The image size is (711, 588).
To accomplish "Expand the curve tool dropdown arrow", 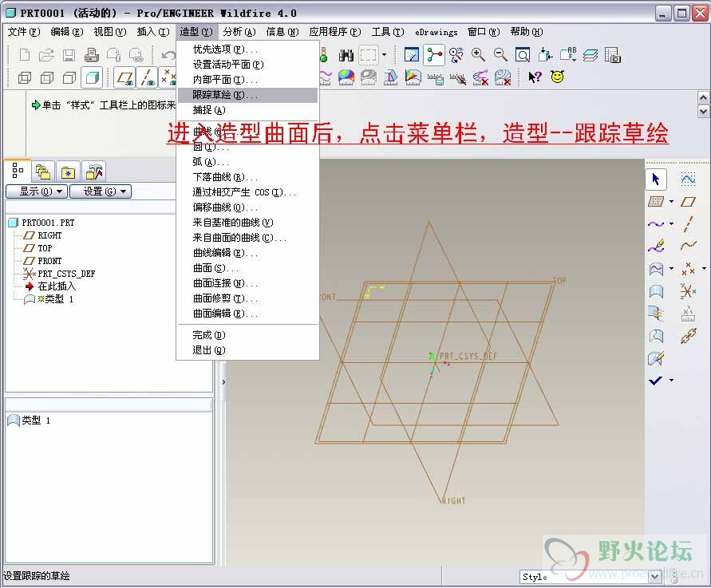I will coord(672,223).
